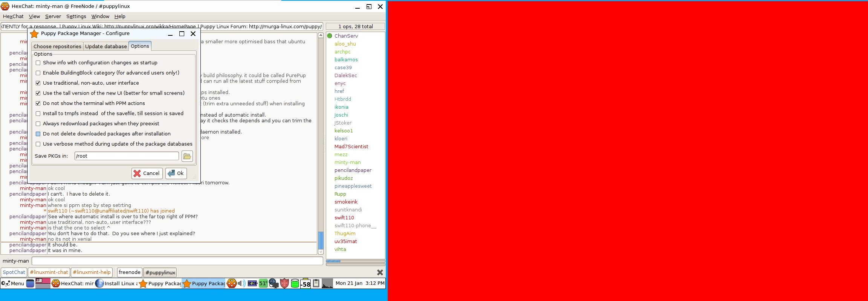This screenshot has height=301, width=868.
Task: Open first Puppy Package taskbar entry
Action: (160, 283)
